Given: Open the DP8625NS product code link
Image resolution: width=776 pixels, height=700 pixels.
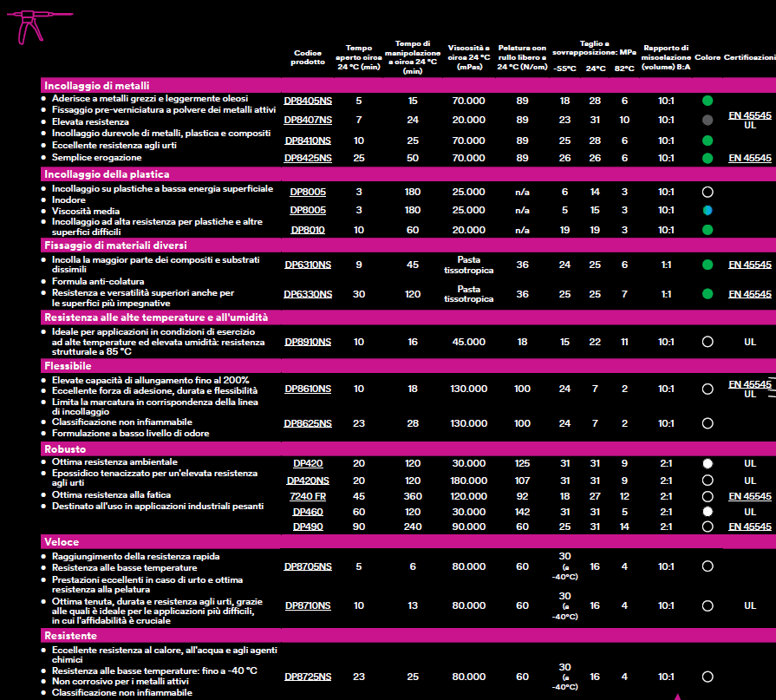Looking at the screenshot, I should coord(308,423).
